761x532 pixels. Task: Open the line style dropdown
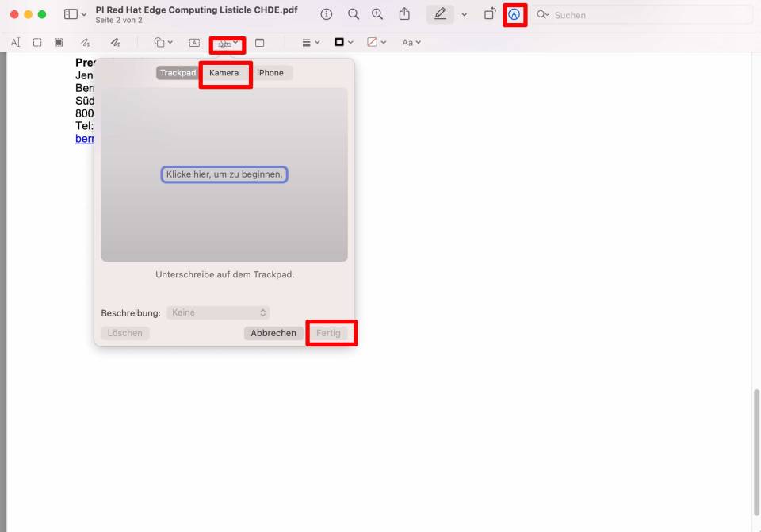[312, 43]
